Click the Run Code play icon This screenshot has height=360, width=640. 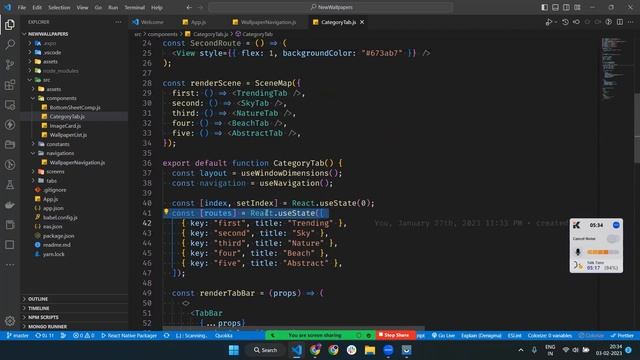(549, 22)
